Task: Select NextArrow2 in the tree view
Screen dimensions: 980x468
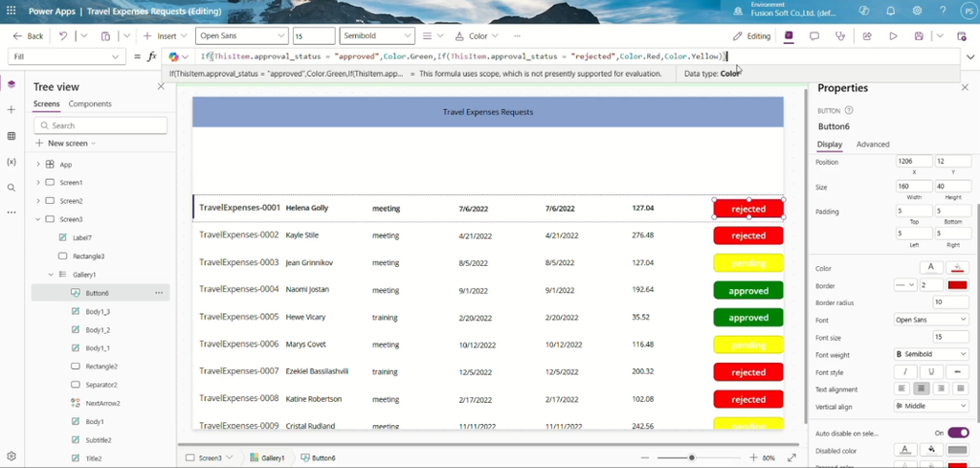Action: point(103,403)
